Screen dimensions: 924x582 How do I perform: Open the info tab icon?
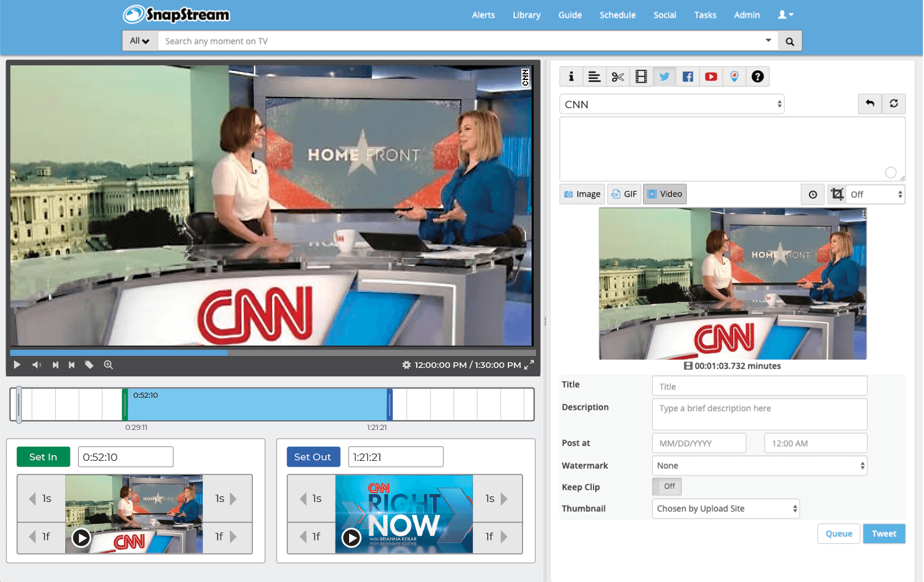pos(571,77)
